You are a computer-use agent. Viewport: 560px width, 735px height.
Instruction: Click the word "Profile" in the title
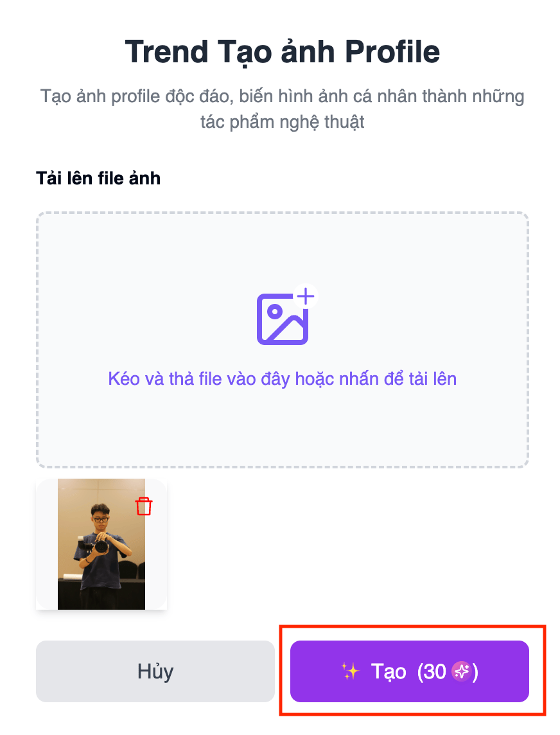click(392, 51)
